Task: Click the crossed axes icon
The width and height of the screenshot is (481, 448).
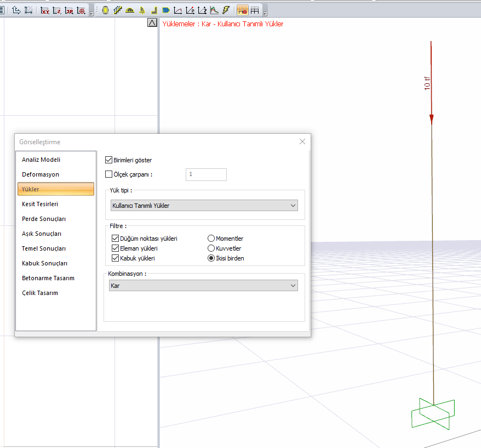Action: [x=28, y=10]
